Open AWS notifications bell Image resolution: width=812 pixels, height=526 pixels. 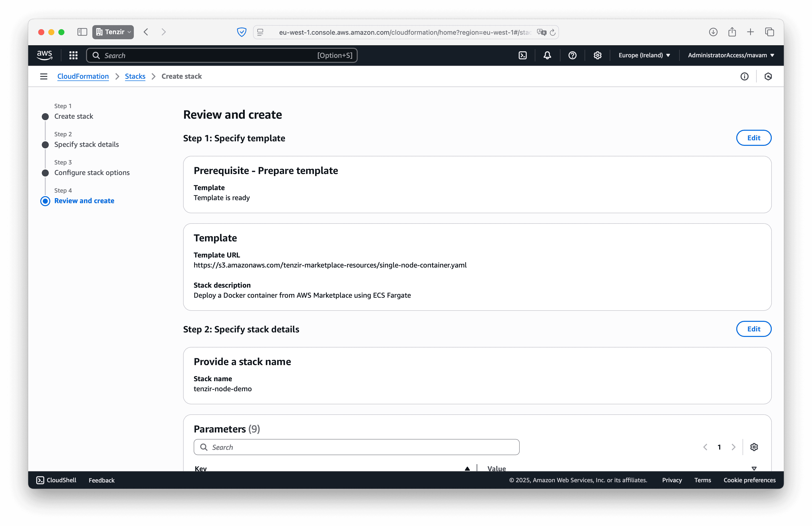coord(547,55)
